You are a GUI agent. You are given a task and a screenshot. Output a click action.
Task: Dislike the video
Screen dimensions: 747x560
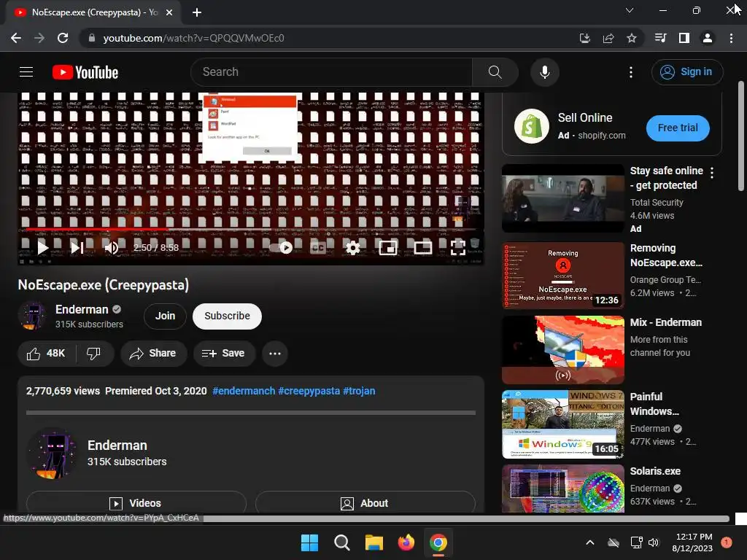tap(94, 354)
